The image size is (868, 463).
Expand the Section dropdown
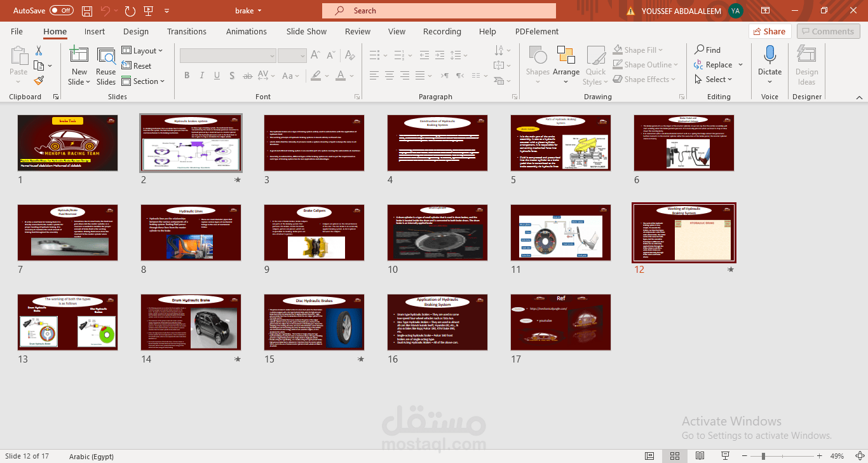click(143, 81)
